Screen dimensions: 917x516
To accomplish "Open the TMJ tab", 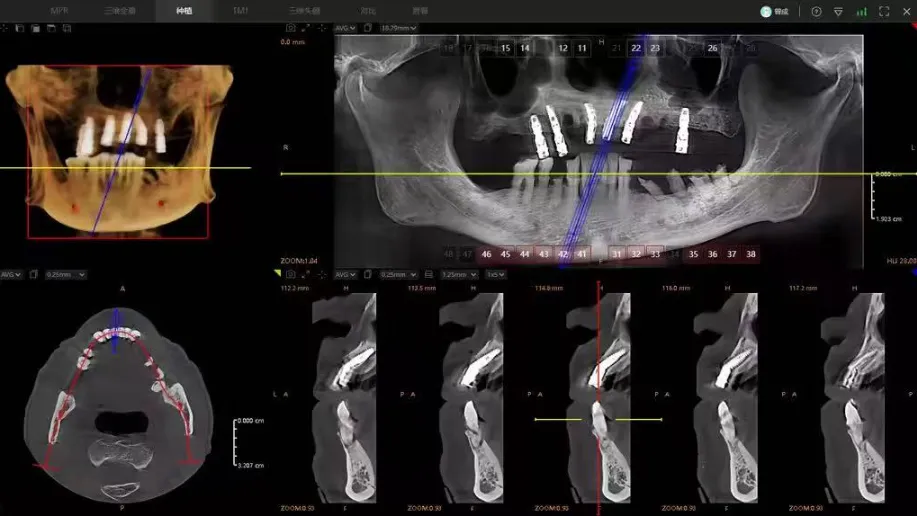I will 240,11.
